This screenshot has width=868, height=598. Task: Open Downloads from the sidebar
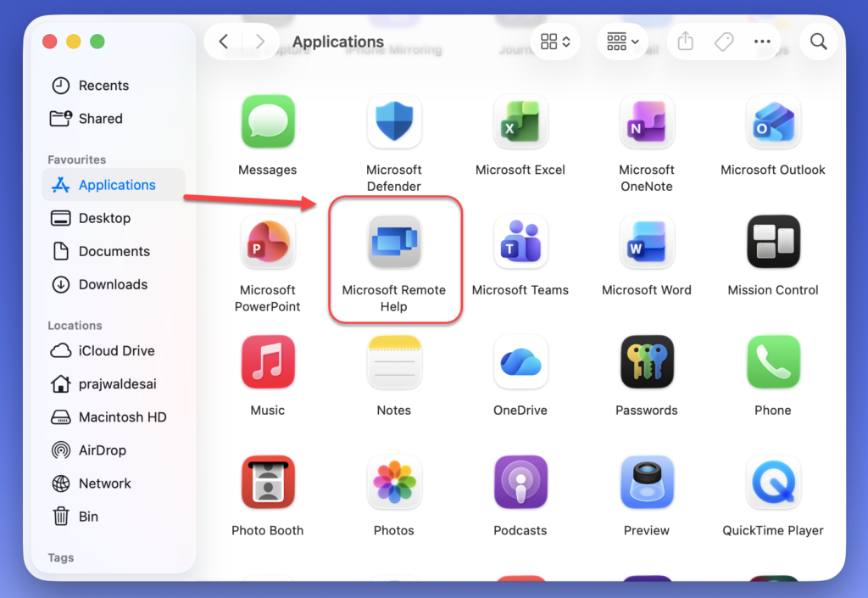point(114,285)
